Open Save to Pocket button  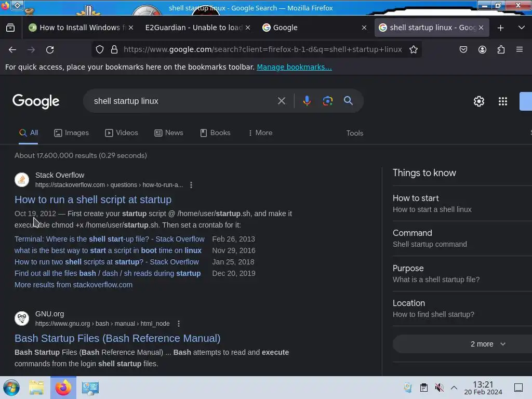point(463,49)
